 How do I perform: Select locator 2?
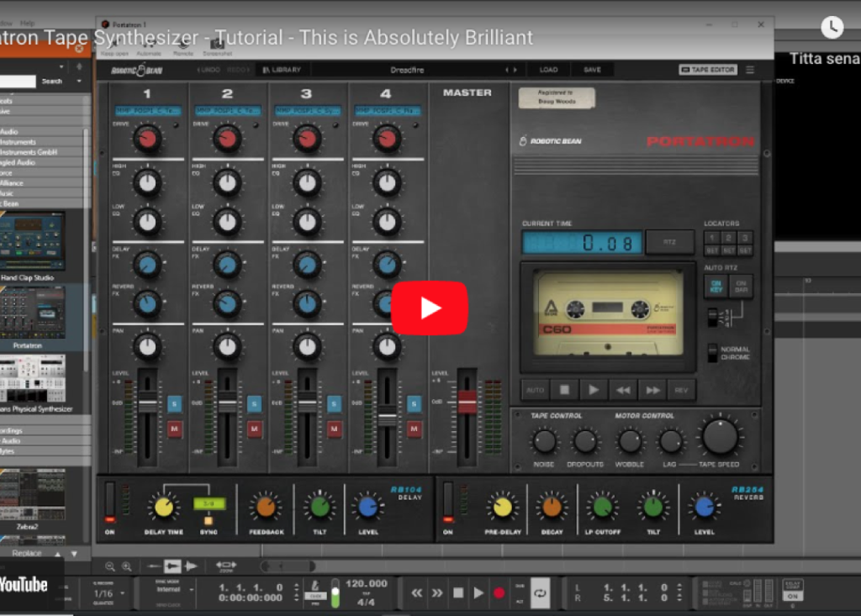[x=728, y=238]
